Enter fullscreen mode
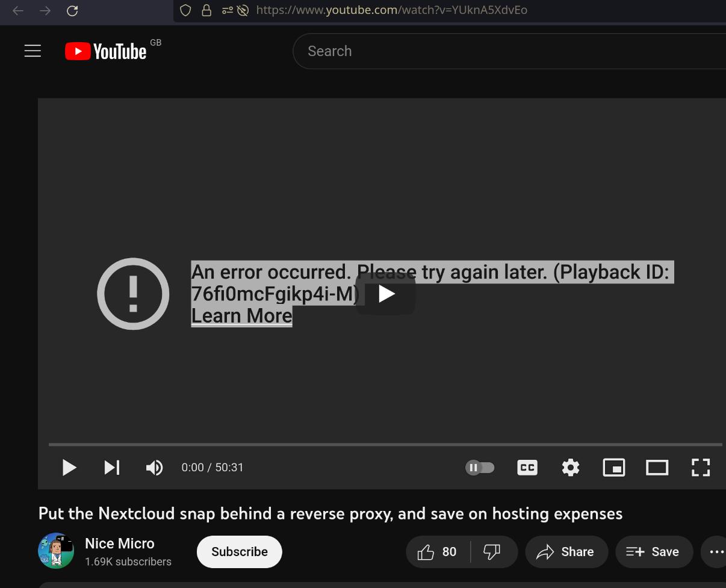Image resolution: width=726 pixels, height=588 pixels. click(x=700, y=468)
